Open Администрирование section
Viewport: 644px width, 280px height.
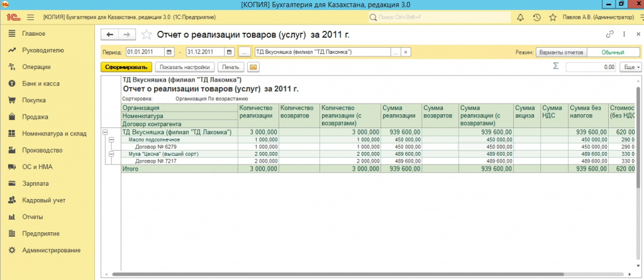[x=51, y=250]
